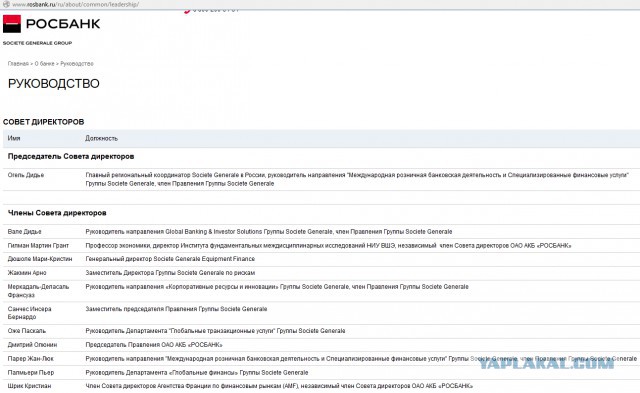Click the Члены Совета директоров subheading
The height and width of the screenshot is (393, 640).
(x=57, y=213)
